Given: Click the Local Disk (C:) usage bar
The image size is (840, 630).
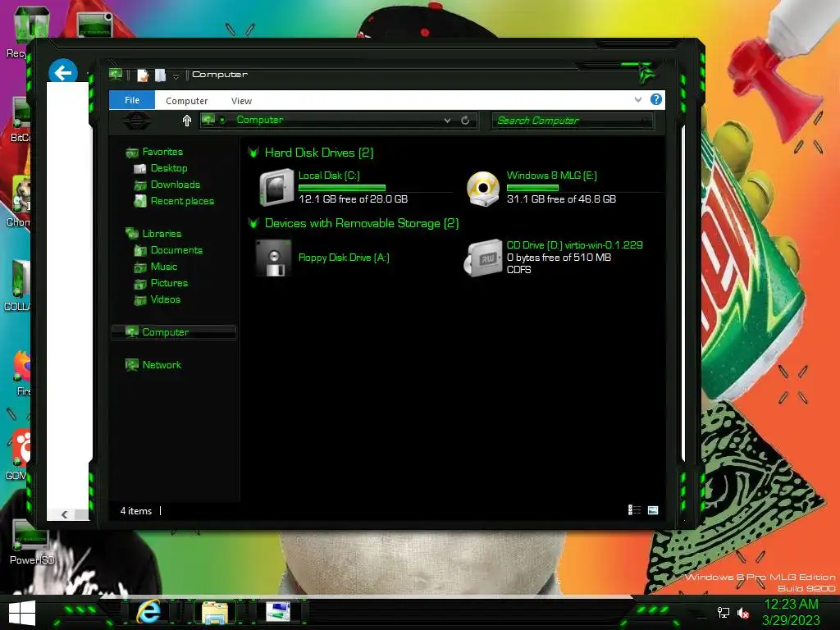Looking at the screenshot, I should pos(342,188).
